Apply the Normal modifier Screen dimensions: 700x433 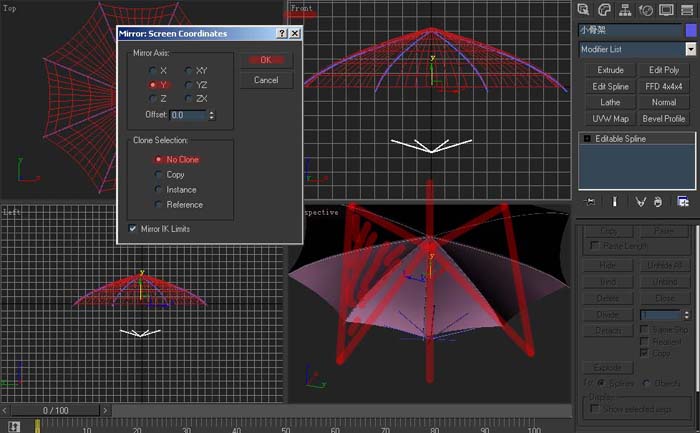pos(664,102)
